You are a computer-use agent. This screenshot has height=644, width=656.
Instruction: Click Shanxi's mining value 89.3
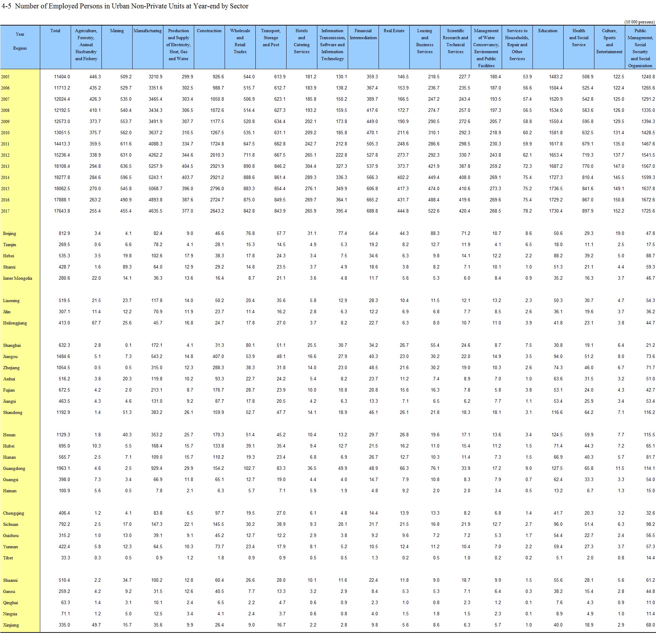tap(127, 267)
